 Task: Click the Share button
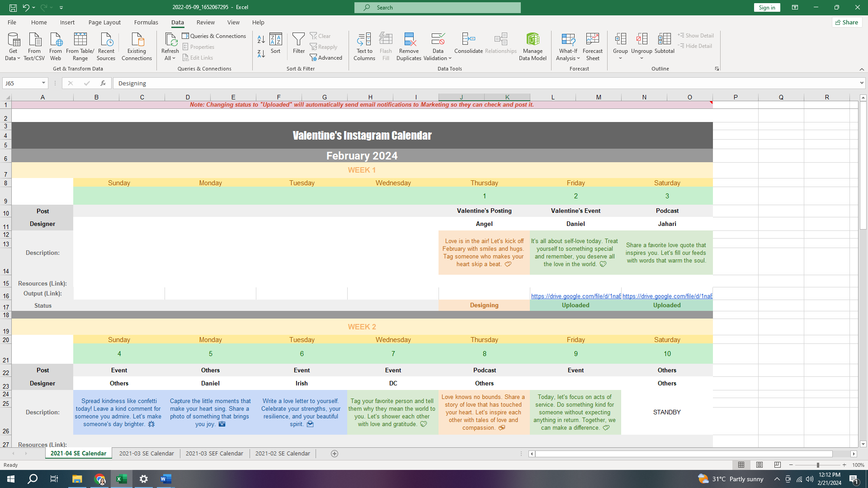point(847,22)
